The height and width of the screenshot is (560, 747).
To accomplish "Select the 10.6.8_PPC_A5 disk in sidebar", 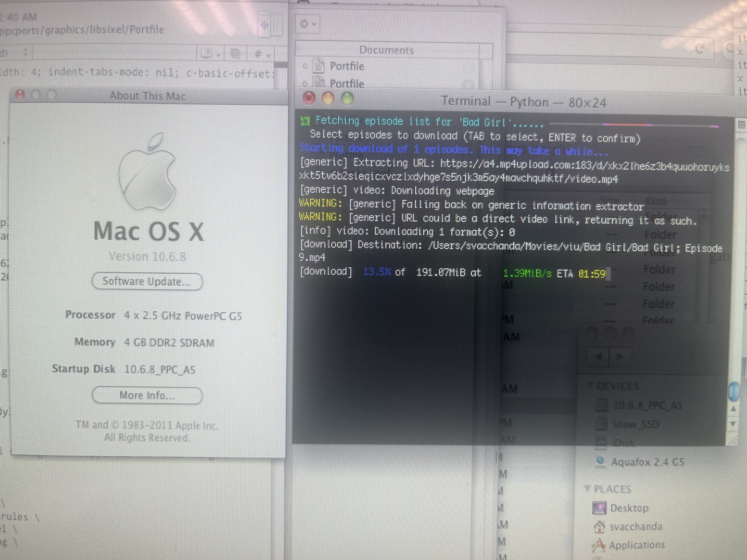I will 647,405.
